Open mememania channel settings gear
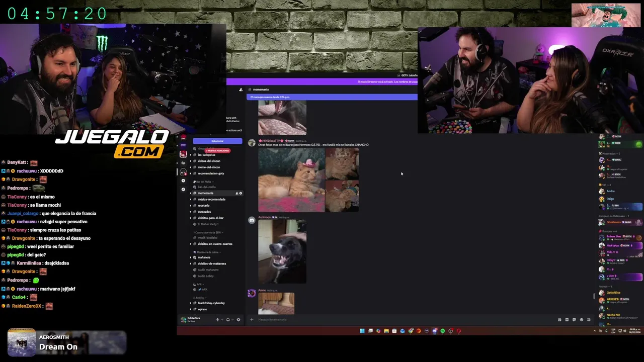The width and height of the screenshot is (644, 362). 240,193
